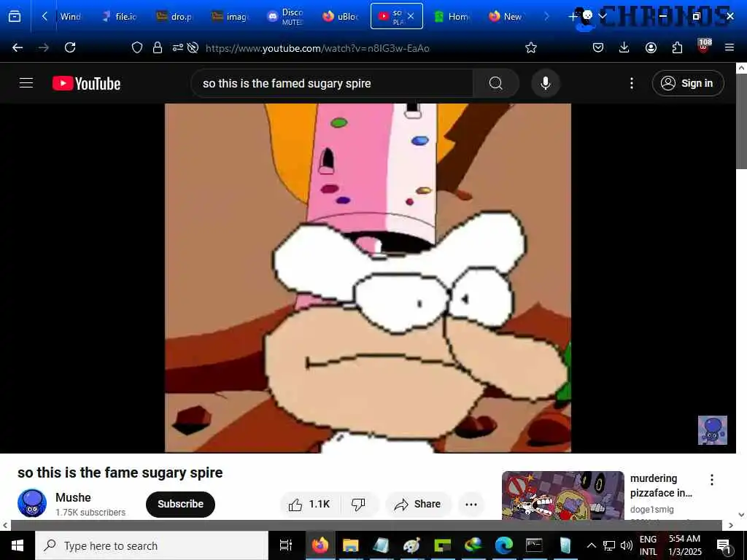
Task: Switch to the dro.p tab
Action: click(175, 17)
